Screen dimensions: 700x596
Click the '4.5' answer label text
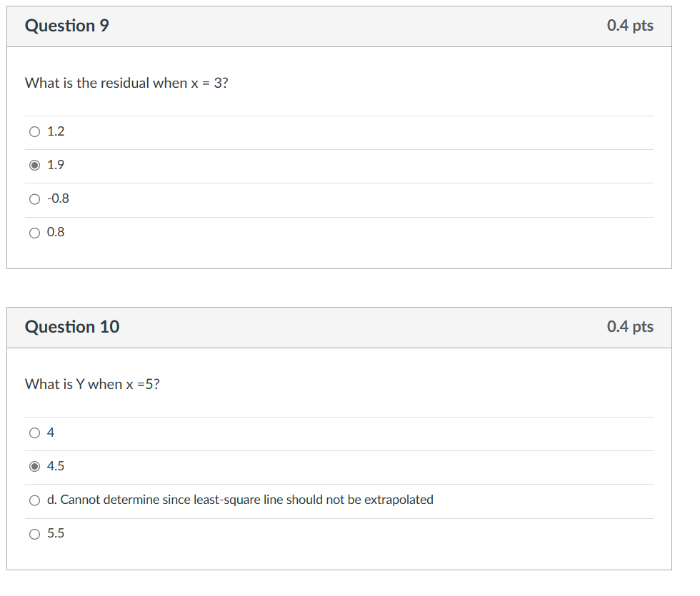pos(56,465)
